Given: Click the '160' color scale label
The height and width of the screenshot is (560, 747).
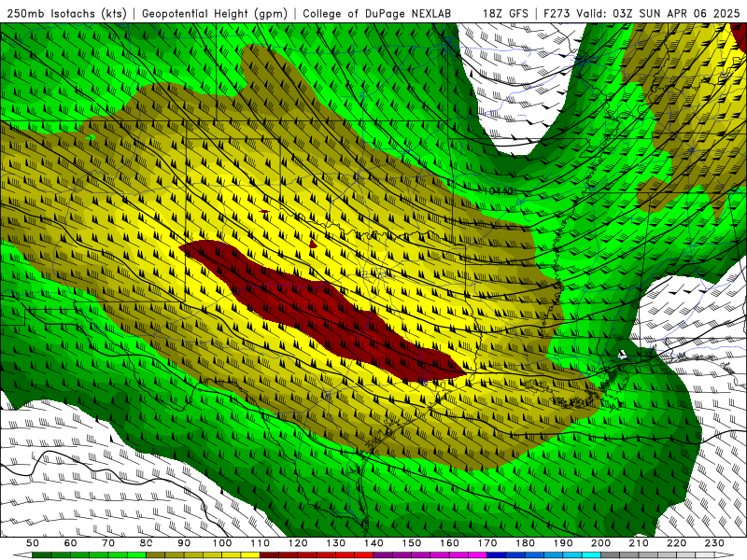Looking at the screenshot, I should click(x=449, y=543).
